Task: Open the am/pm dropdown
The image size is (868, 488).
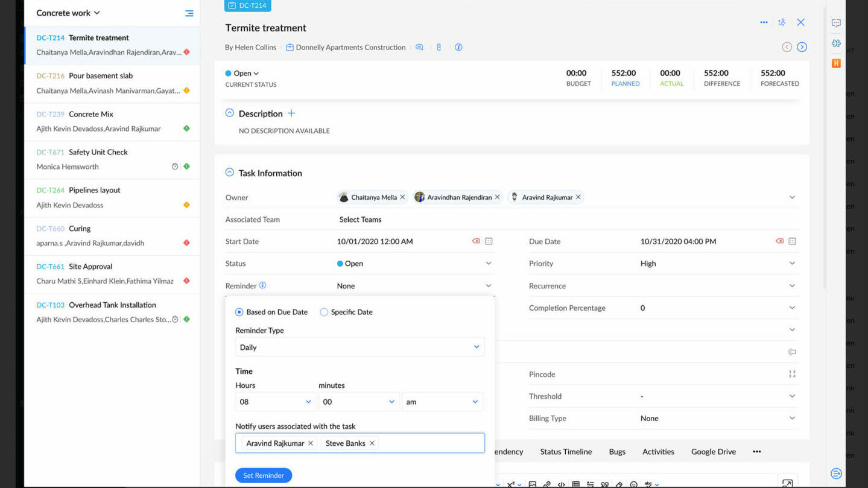Action: [x=442, y=402]
